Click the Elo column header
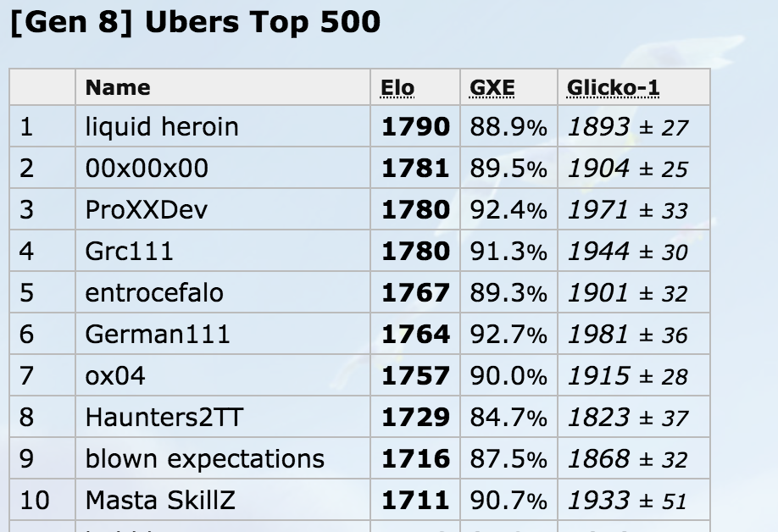Screen dimensions: 778x532 397,88
